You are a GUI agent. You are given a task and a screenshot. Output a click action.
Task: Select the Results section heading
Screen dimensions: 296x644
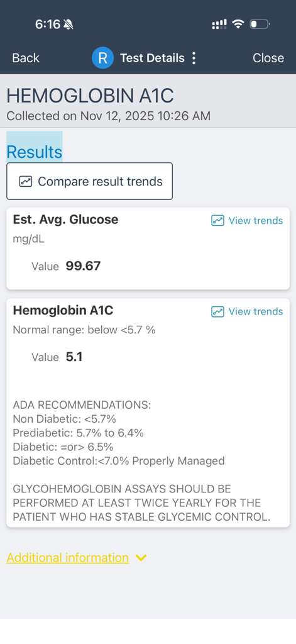[x=35, y=152]
